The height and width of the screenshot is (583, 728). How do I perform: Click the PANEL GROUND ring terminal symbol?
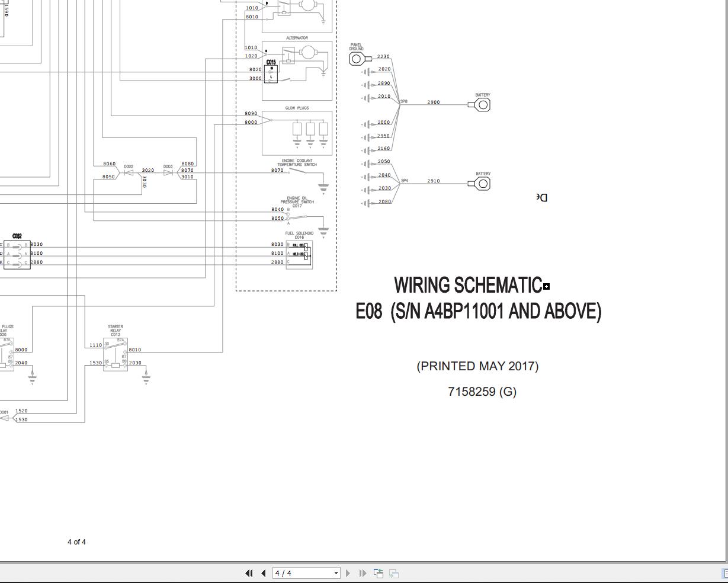coord(360,58)
